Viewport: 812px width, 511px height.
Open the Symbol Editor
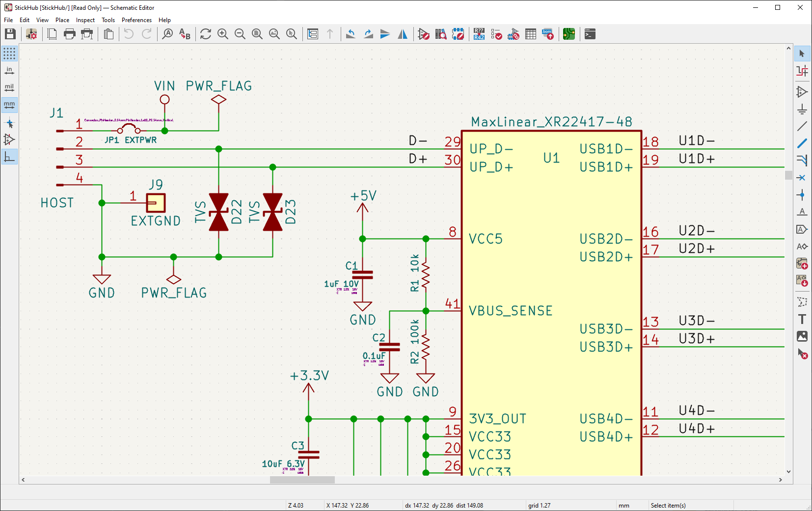click(x=423, y=34)
